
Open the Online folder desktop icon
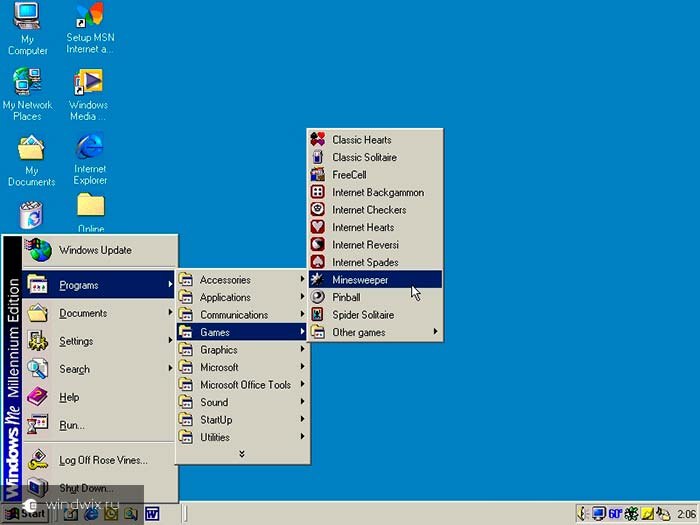[x=91, y=212]
